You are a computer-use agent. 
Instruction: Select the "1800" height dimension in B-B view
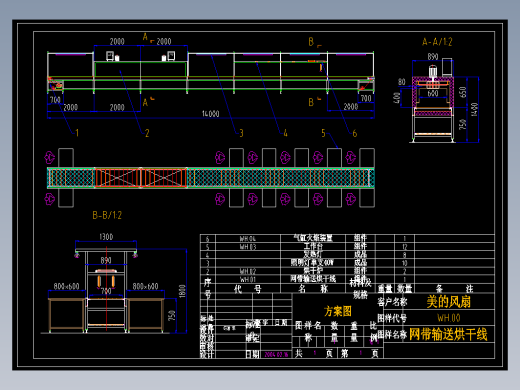tap(182, 291)
